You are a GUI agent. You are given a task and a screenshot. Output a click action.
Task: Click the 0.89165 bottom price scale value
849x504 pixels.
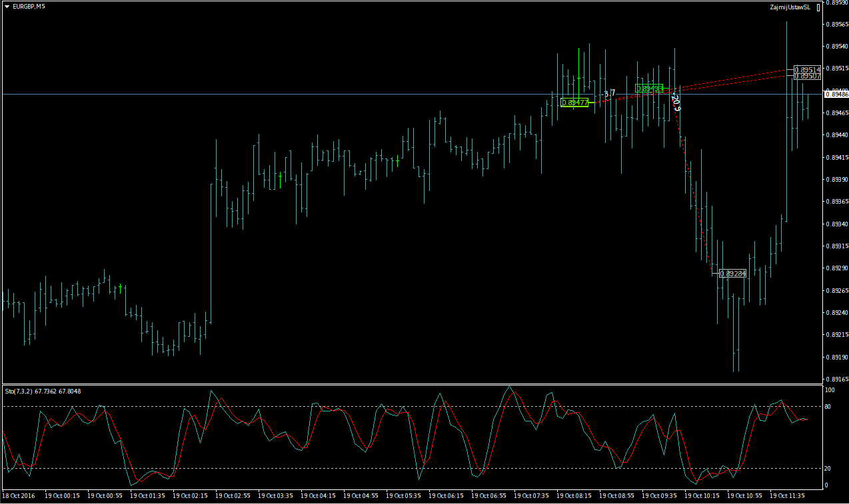[x=836, y=379]
